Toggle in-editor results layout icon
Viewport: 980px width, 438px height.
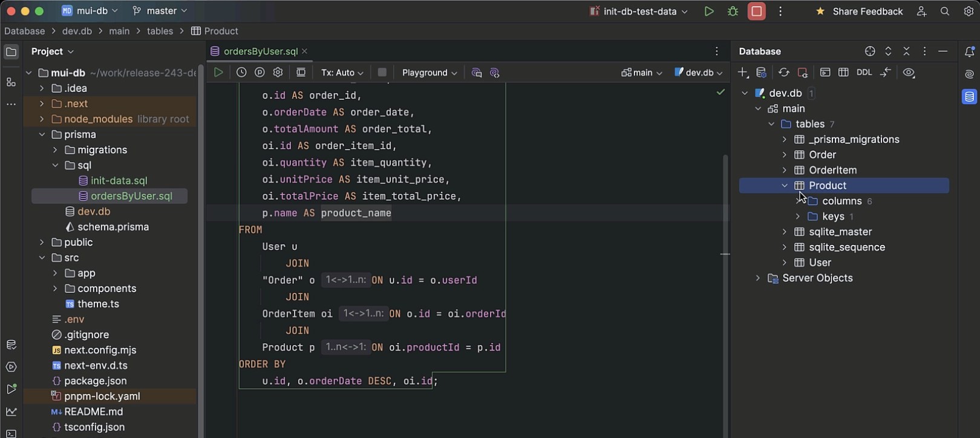click(301, 73)
